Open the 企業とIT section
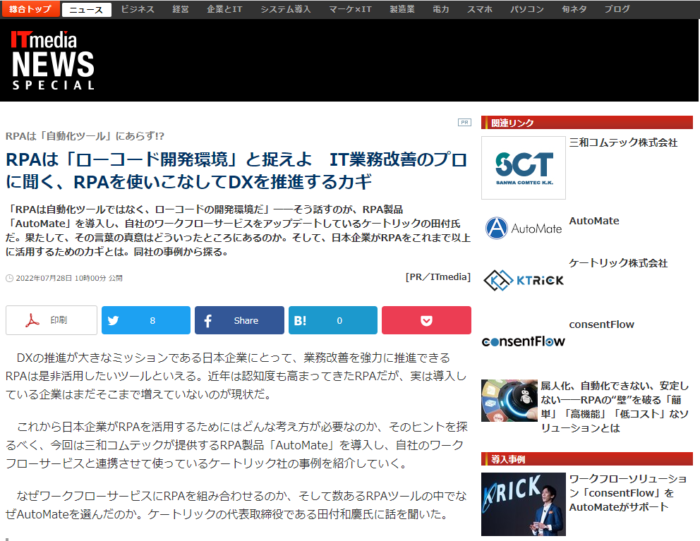This screenshot has height=541, width=700. coord(224,9)
